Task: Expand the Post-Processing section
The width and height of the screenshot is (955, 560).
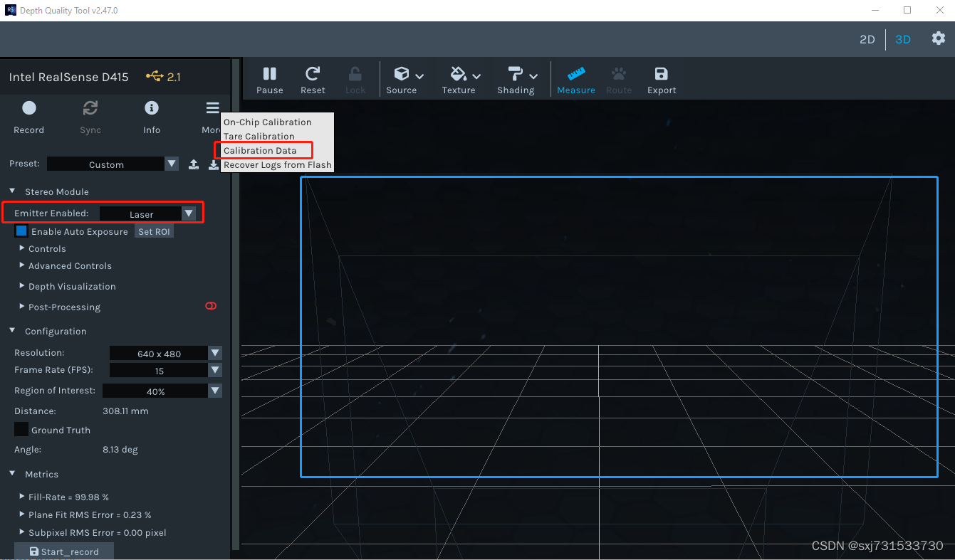Action: (22, 307)
